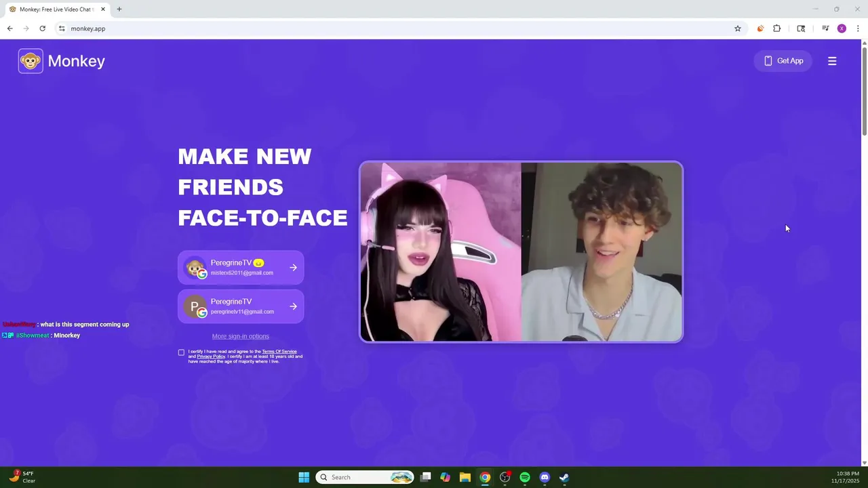Open Discord from the taskbar
868x488 pixels.
point(545,477)
